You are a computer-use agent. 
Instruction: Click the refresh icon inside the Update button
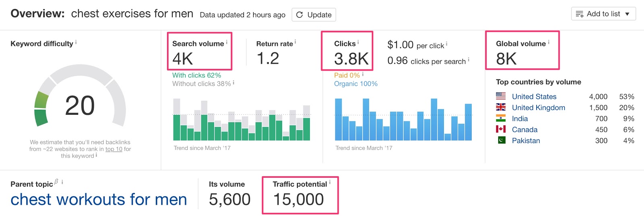[299, 15]
